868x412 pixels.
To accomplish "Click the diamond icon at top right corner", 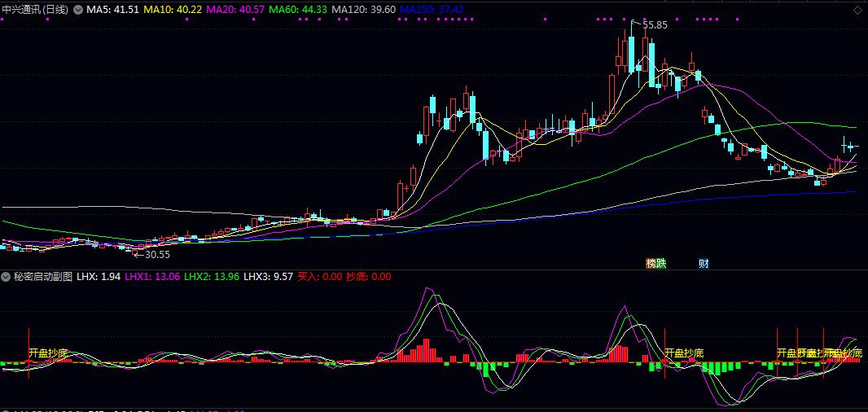I will 857,10.
